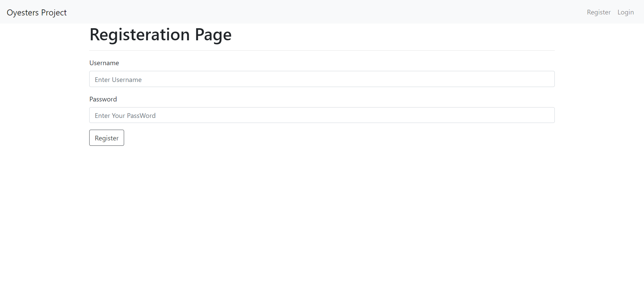Return home by clicking Oyesters Project
This screenshot has width=644, height=301.
(37, 12)
